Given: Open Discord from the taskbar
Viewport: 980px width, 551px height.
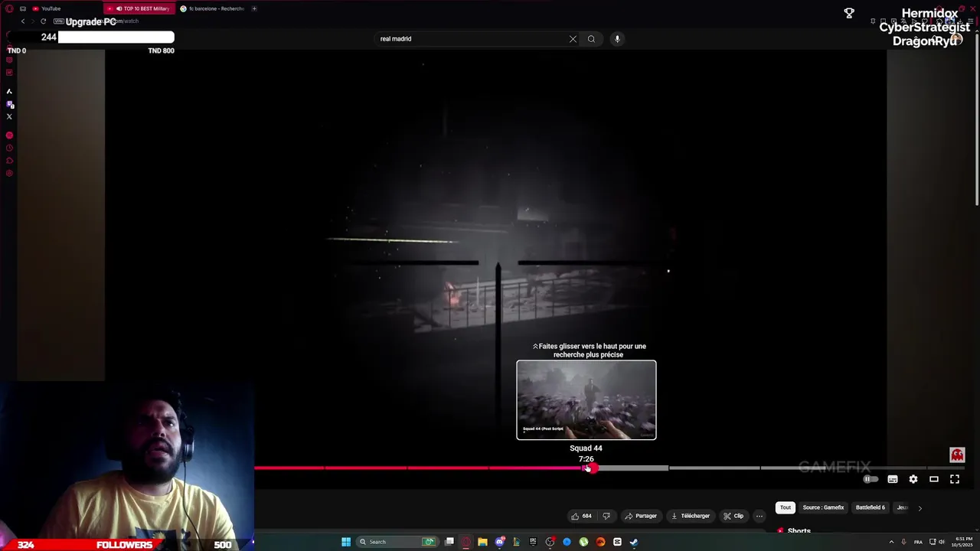Looking at the screenshot, I should tap(500, 542).
